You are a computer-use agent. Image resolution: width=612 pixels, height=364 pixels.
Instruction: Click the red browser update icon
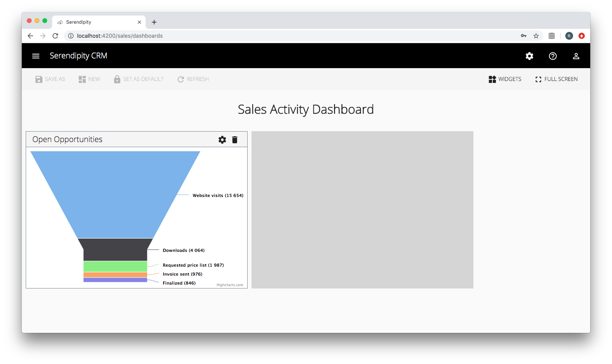tap(582, 36)
